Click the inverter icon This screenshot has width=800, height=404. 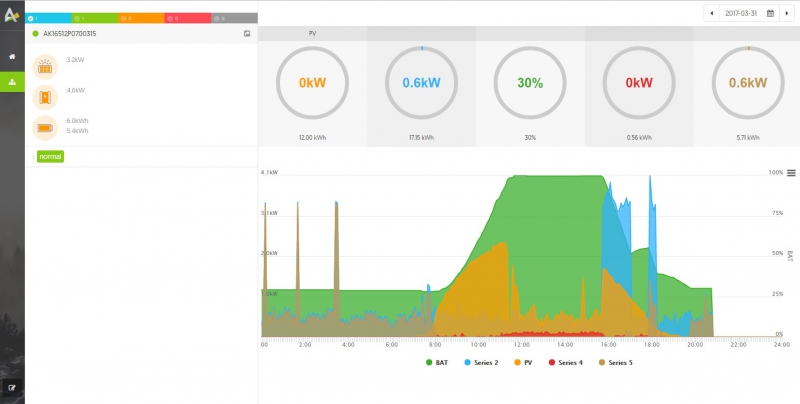coord(45,97)
